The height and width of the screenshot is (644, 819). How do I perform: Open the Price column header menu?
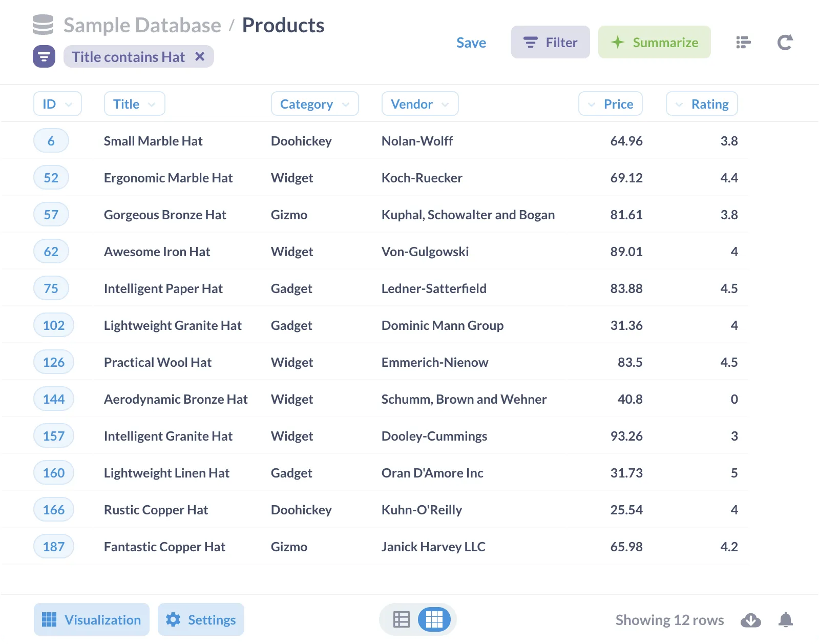(610, 104)
